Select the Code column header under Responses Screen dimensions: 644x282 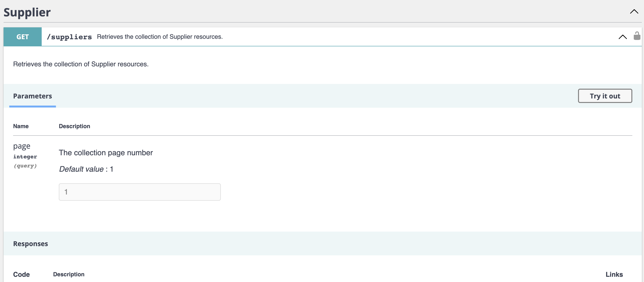tap(21, 274)
